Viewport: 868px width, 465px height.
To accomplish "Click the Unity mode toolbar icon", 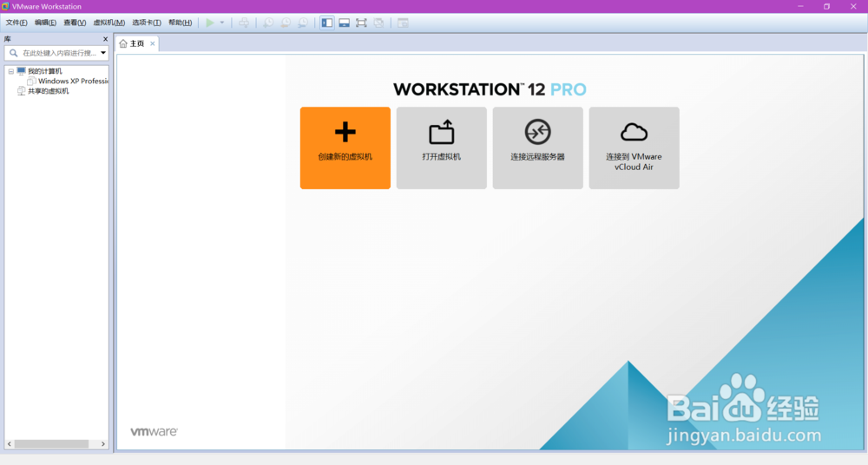I will [378, 23].
